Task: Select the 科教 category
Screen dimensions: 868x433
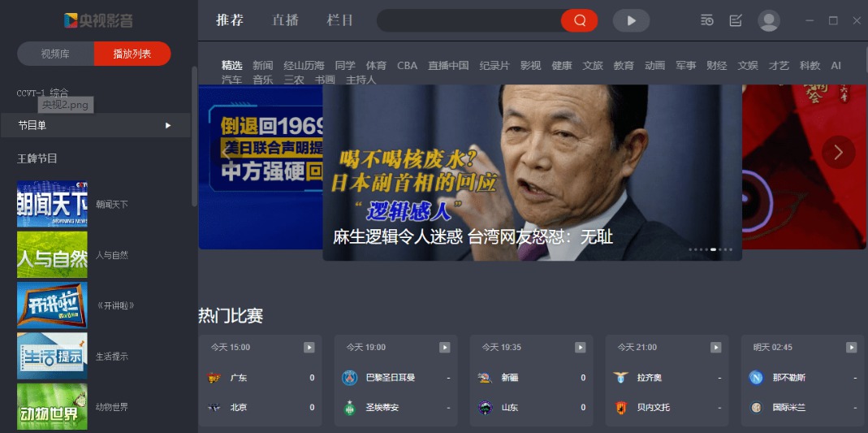Action: tap(810, 65)
